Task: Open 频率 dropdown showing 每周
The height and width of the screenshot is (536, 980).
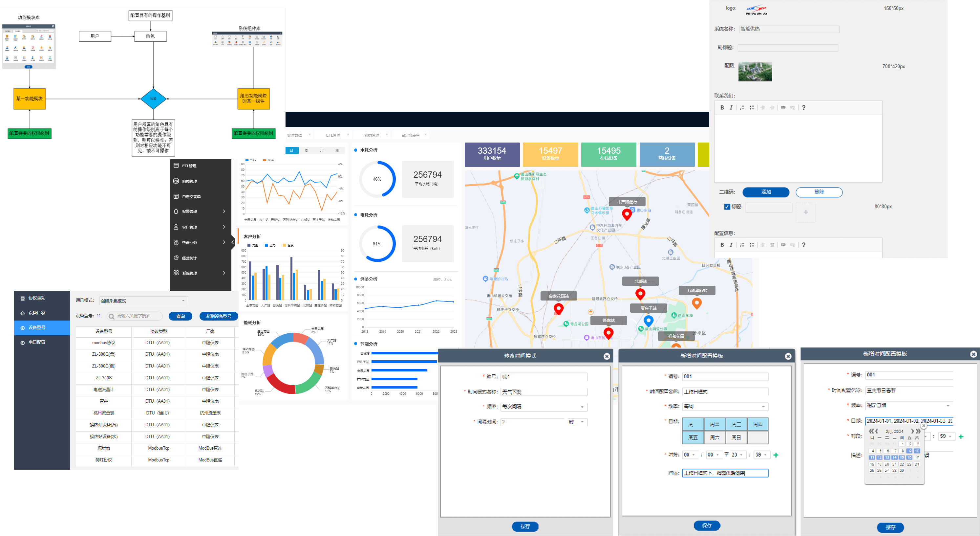Action: pyautogui.click(x=725, y=406)
